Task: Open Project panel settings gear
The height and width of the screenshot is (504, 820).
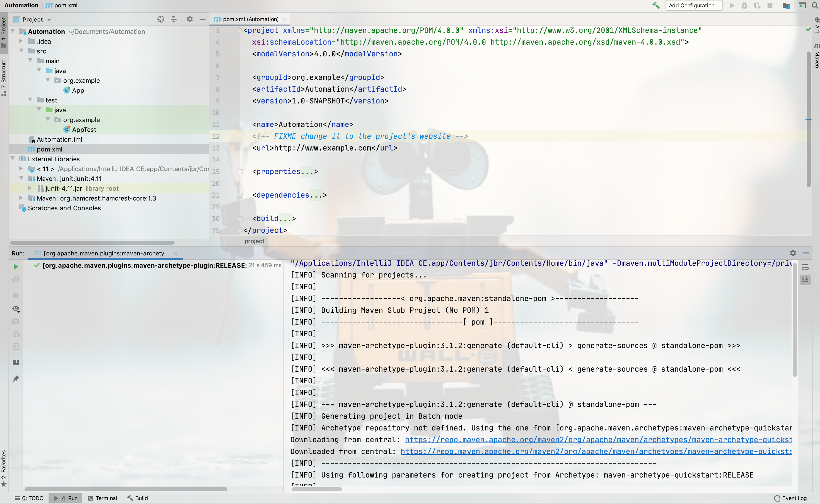Action: [x=190, y=19]
